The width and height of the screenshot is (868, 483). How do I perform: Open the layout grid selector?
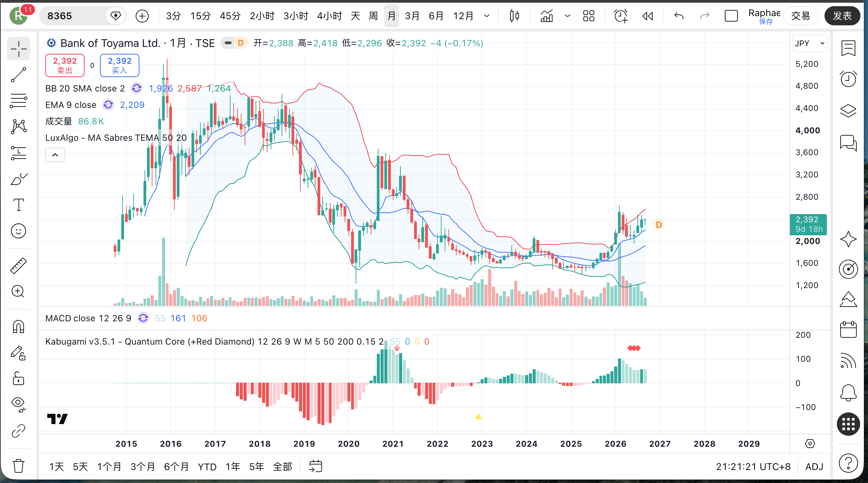589,16
